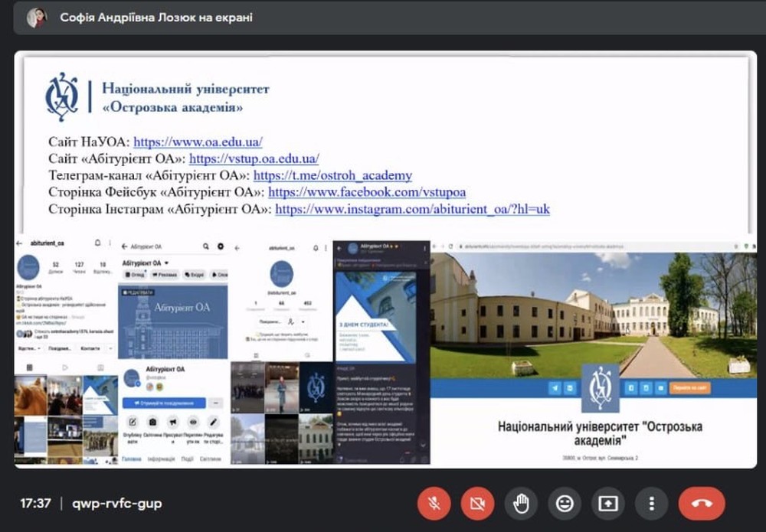Select the Вхідні tab on Facebook page

(x=194, y=275)
